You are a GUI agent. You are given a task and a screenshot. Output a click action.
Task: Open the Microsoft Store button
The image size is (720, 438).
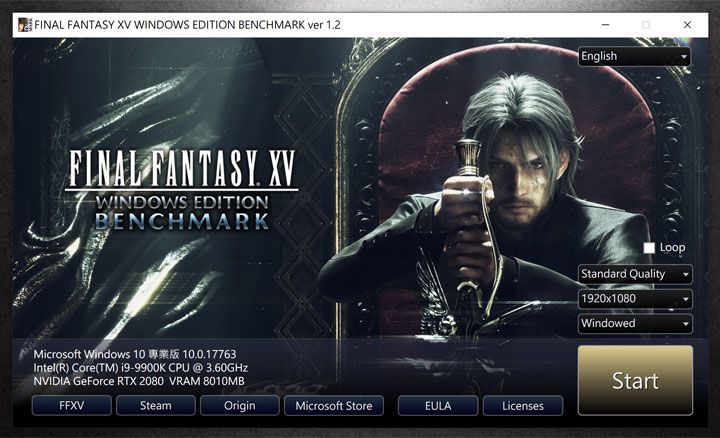point(333,405)
